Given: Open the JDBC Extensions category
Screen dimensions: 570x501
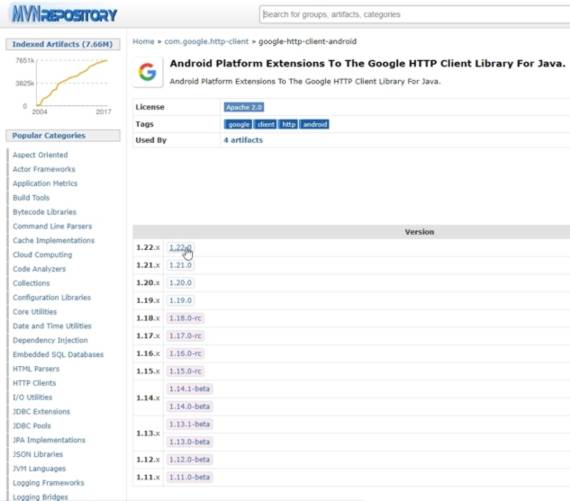Looking at the screenshot, I should tap(41, 412).
